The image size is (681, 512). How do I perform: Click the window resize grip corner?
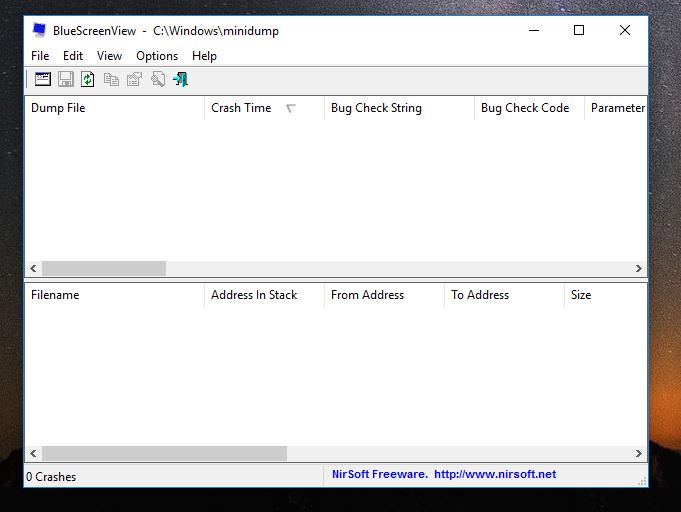tap(642, 481)
